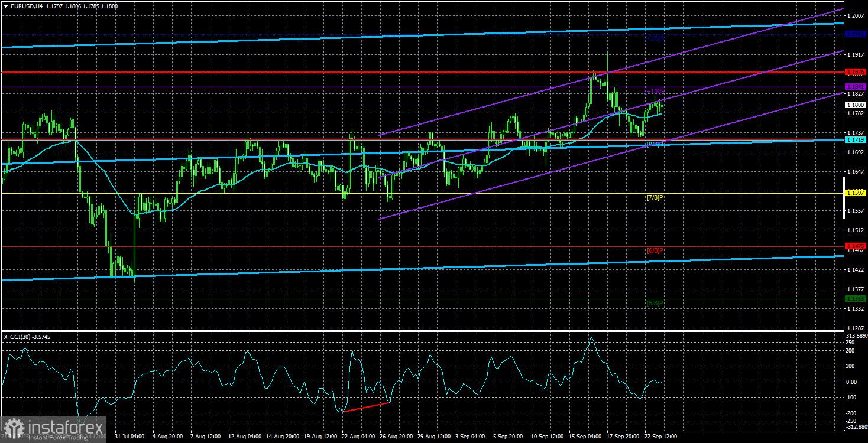
Task: Click the red divergence trendline on CCI
Action: tap(366, 407)
